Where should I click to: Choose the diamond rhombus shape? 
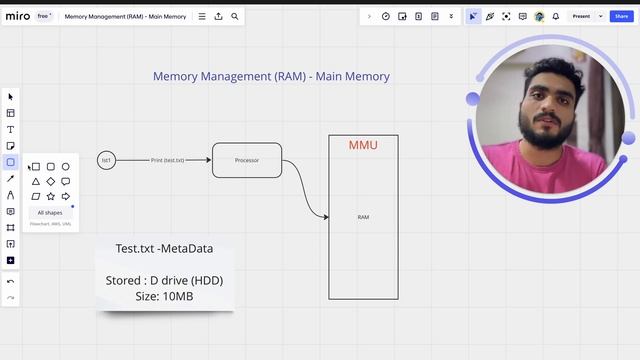(x=51, y=182)
